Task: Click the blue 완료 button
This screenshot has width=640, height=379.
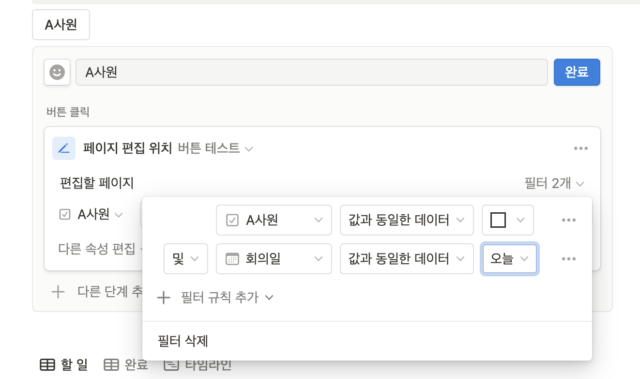Action: pyautogui.click(x=577, y=72)
